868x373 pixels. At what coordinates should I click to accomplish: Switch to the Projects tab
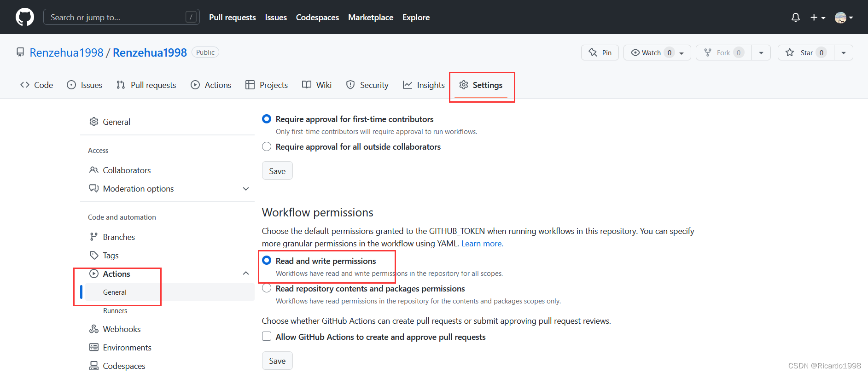point(267,85)
